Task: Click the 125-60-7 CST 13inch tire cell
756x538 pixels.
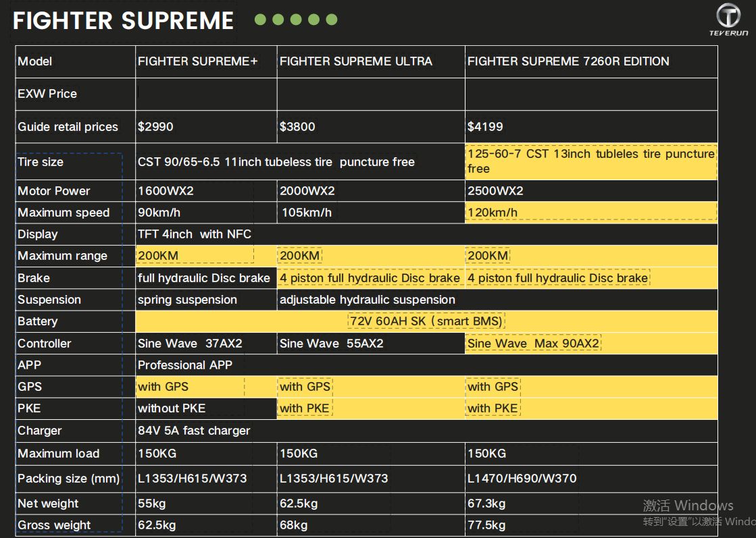Action: [x=591, y=161]
